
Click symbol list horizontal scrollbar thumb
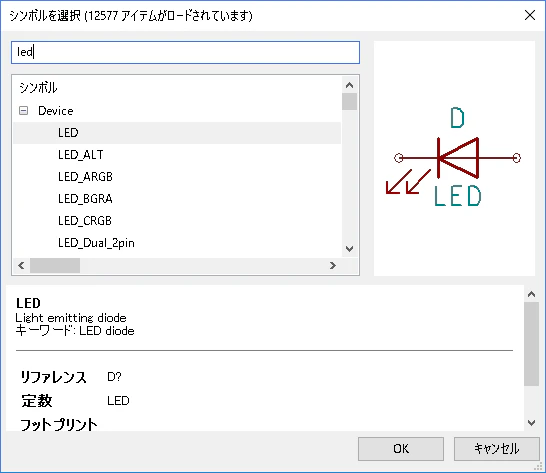[55, 265]
